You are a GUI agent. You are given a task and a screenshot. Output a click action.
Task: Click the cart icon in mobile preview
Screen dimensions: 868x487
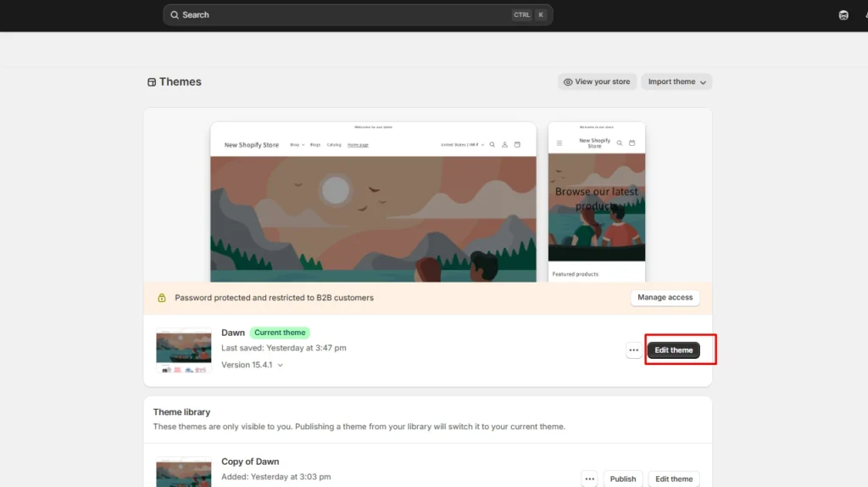tap(632, 143)
